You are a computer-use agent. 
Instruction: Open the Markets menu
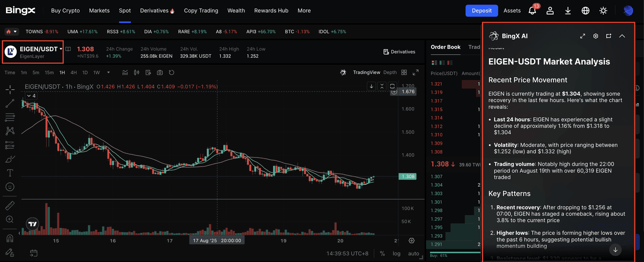tap(99, 11)
